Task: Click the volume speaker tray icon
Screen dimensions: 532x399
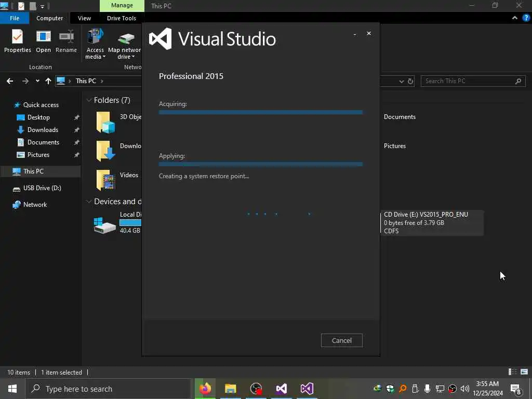Action: pyautogui.click(x=465, y=389)
